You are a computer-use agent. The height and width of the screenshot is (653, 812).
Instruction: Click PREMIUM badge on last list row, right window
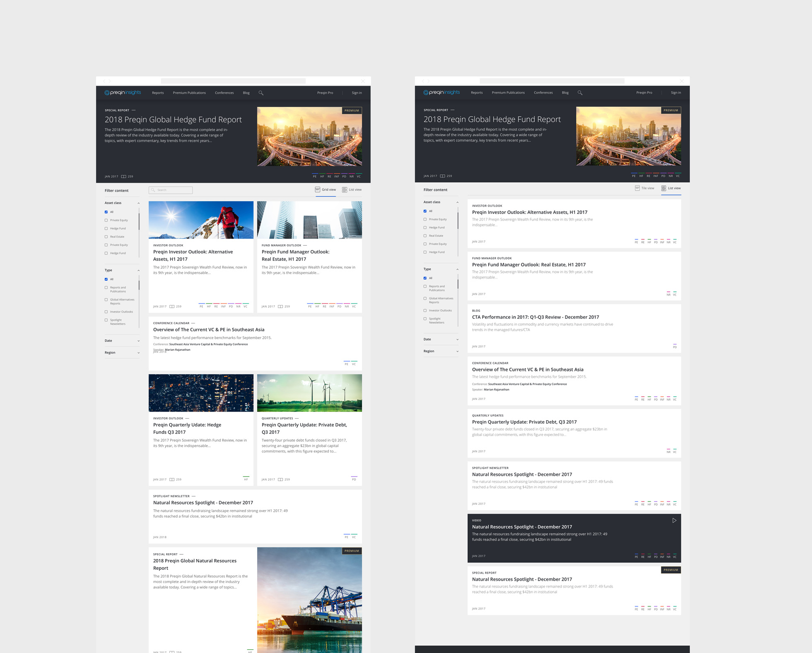(671, 570)
